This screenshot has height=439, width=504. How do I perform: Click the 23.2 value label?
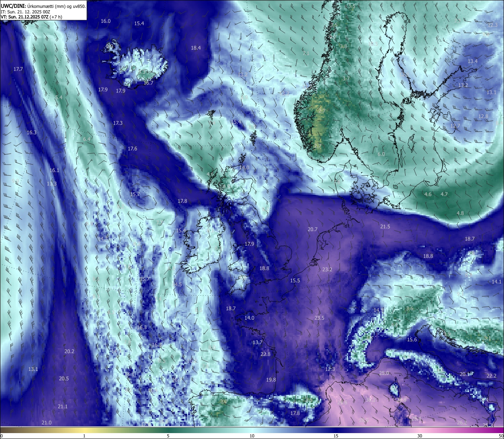[x=327, y=270]
